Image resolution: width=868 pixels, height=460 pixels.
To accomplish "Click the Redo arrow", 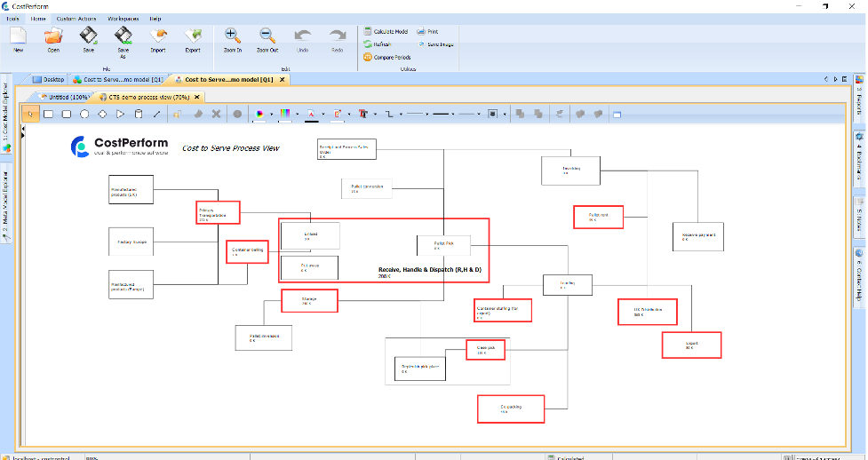I will 337,36.
